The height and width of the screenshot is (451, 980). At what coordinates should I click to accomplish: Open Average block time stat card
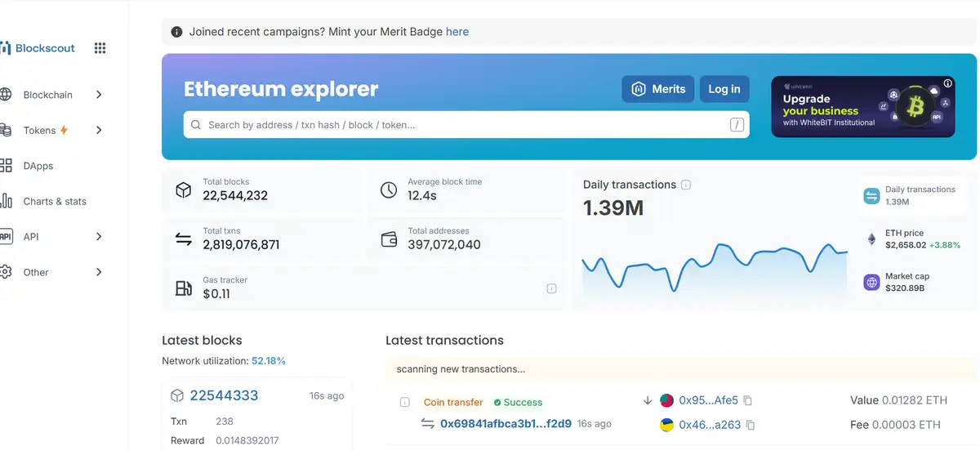(466, 190)
